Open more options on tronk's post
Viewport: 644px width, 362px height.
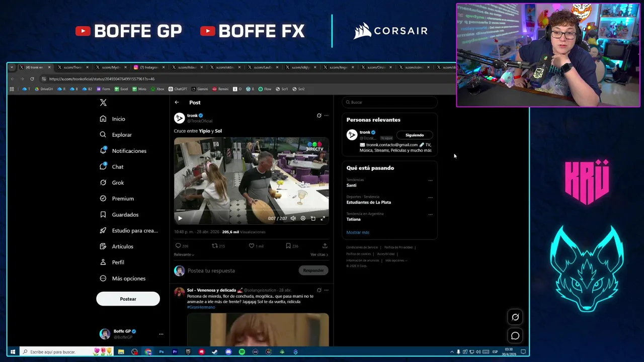[326, 116]
